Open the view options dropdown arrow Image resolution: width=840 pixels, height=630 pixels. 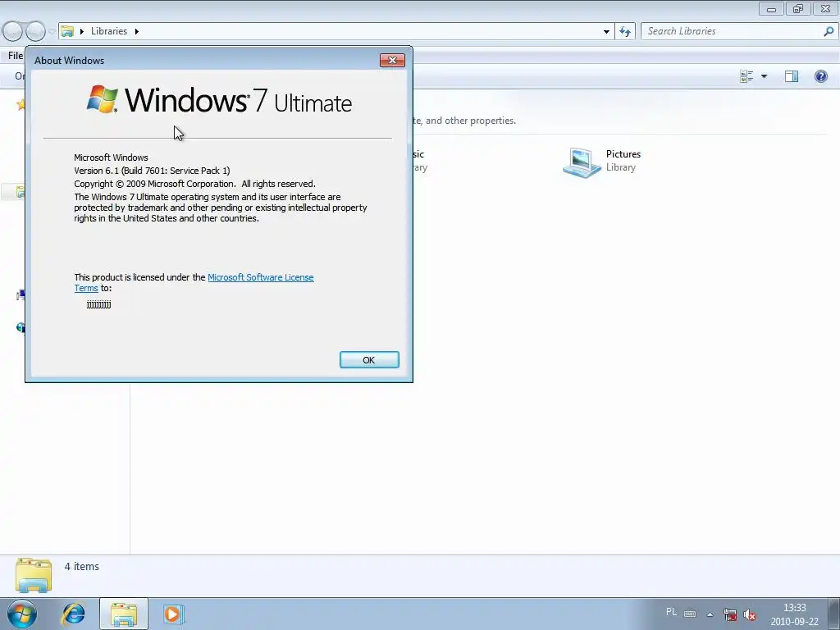coord(764,76)
